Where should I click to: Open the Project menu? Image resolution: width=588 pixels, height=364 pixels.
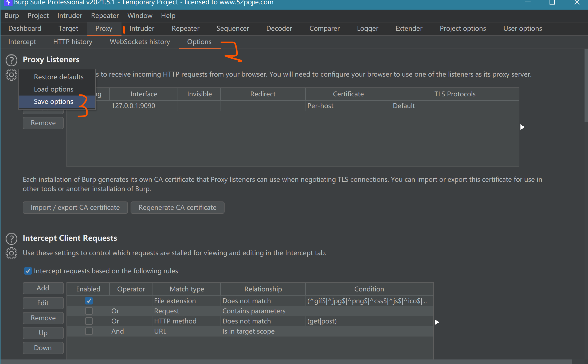pos(38,16)
